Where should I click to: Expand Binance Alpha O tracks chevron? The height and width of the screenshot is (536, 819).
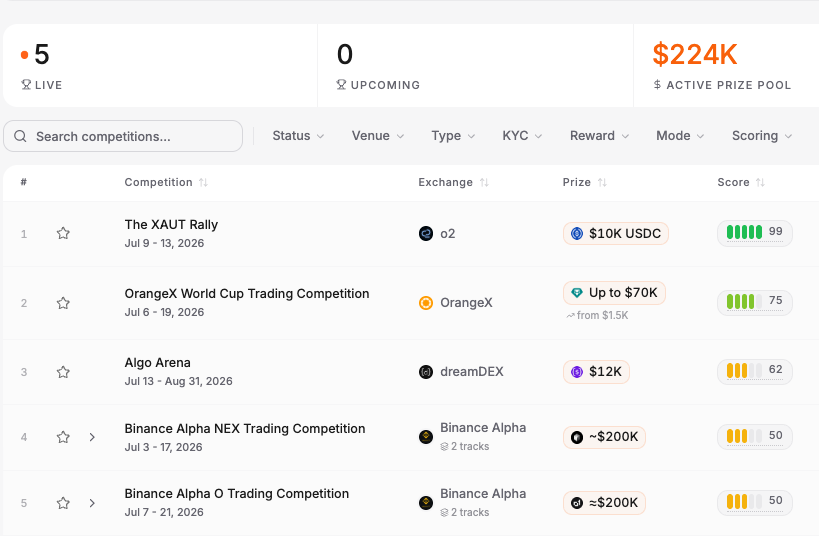point(92,503)
